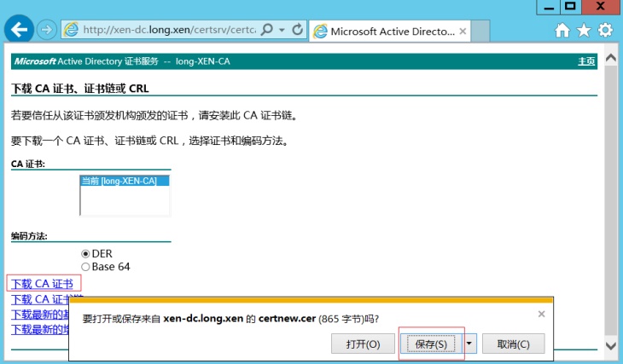The width and height of the screenshot is (623, 364).
Task: Open the Tools gear icon
Action: click(x=605, y=30)
